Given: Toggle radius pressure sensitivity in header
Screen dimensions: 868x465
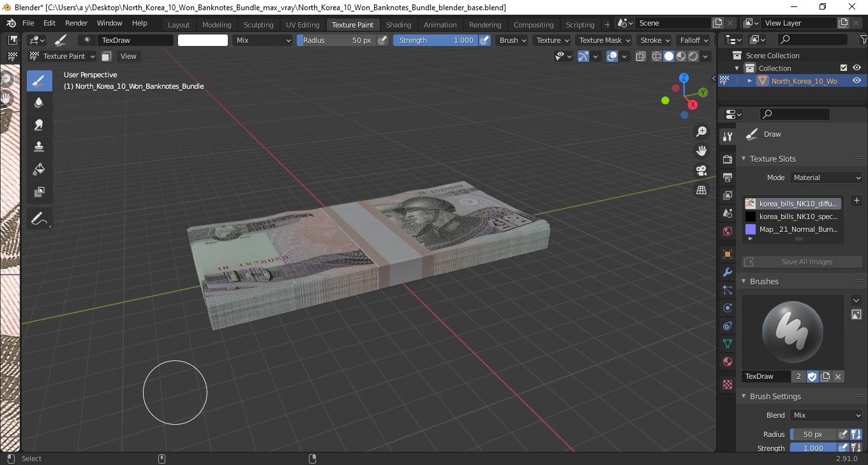Looking at the screenshot, I should [x=382, y=40].
